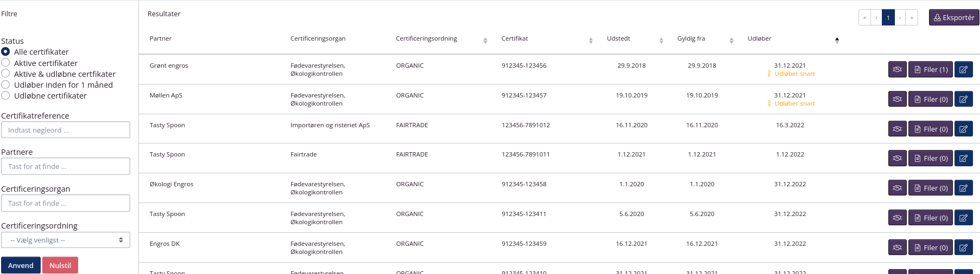Jump to last results page
Viewport: 980px width, 274px height.
[x=912, y=17]
